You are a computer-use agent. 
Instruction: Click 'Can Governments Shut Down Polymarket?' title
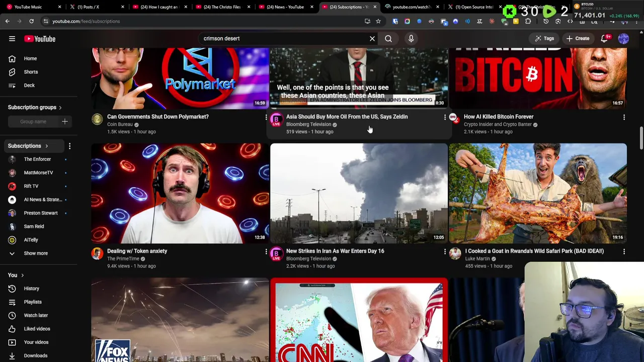(x=157, y=117)
